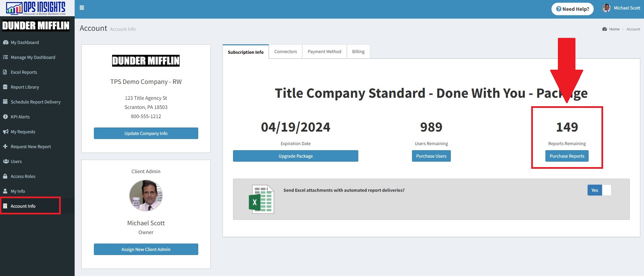Open Michael Scott user menu in header
Image resolution: width=644 pixels, height=276 pixels.
click(x=621, y=8)
